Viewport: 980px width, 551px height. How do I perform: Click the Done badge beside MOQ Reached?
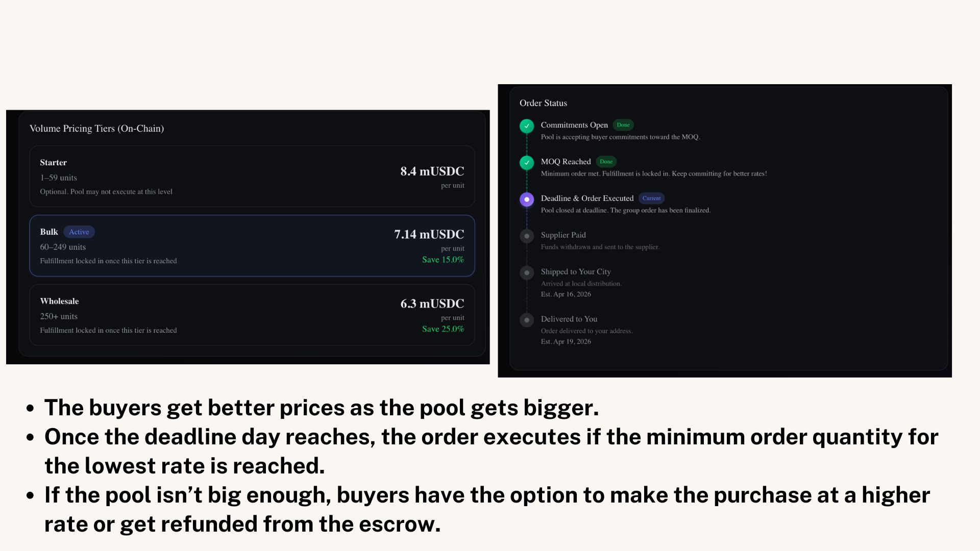tap(606, 162)
